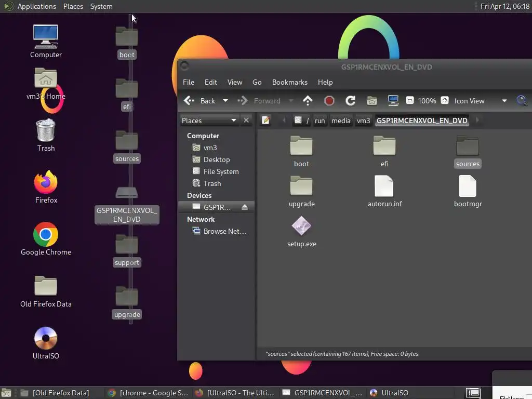Viewport: 532px width, 399px height.
Task: Select GSP1RMCENXVOL_EN_DVD path button
Action: [x=422, y=121]
